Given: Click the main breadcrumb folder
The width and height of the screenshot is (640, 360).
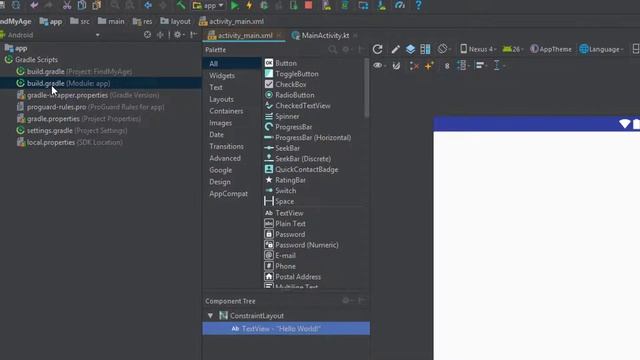Looking at the screenshot, I should click(111, 21).
